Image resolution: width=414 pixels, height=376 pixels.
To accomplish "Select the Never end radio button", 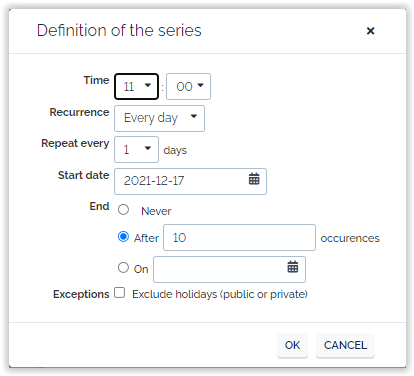I will [123, 210].
